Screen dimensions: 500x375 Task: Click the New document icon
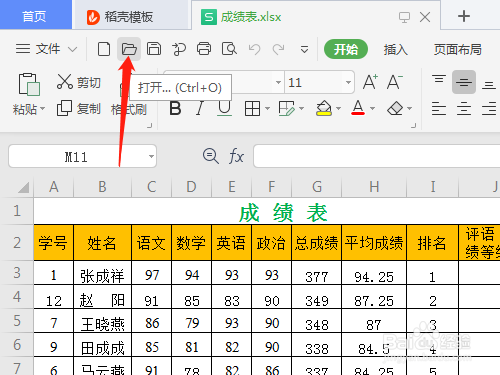tap(104, 49)
